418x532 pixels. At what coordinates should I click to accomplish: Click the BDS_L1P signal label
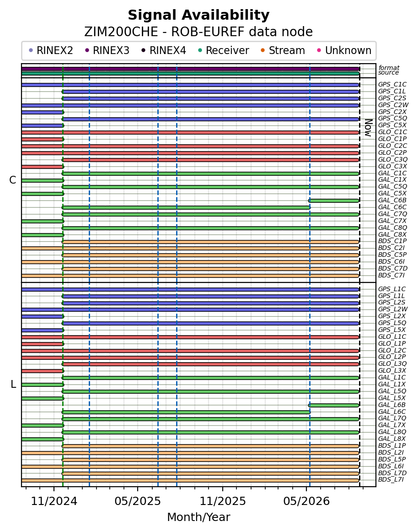coord(392,445)
